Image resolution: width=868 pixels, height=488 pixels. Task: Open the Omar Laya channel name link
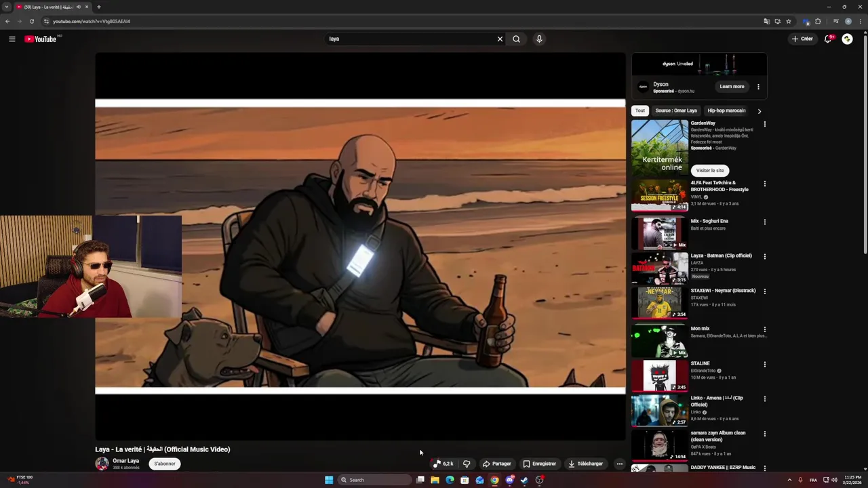(126, 461)
